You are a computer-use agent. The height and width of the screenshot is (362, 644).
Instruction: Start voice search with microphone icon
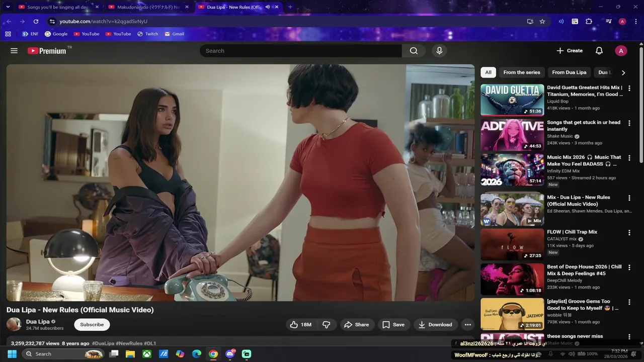(439, 51)
